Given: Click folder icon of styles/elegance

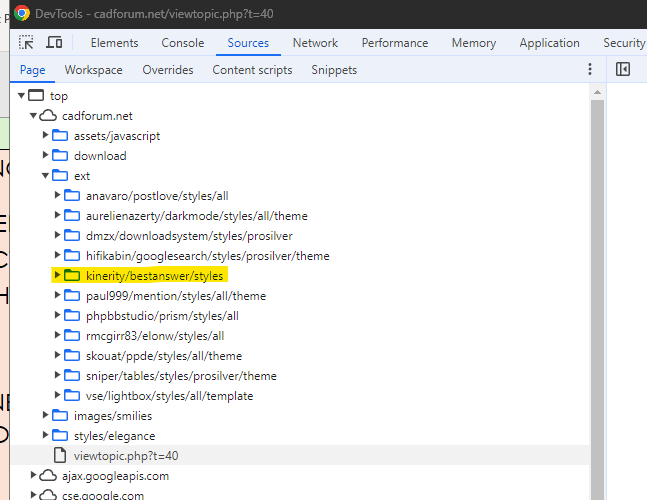Looking at the screenshot, I should click(x=60, y=436).
